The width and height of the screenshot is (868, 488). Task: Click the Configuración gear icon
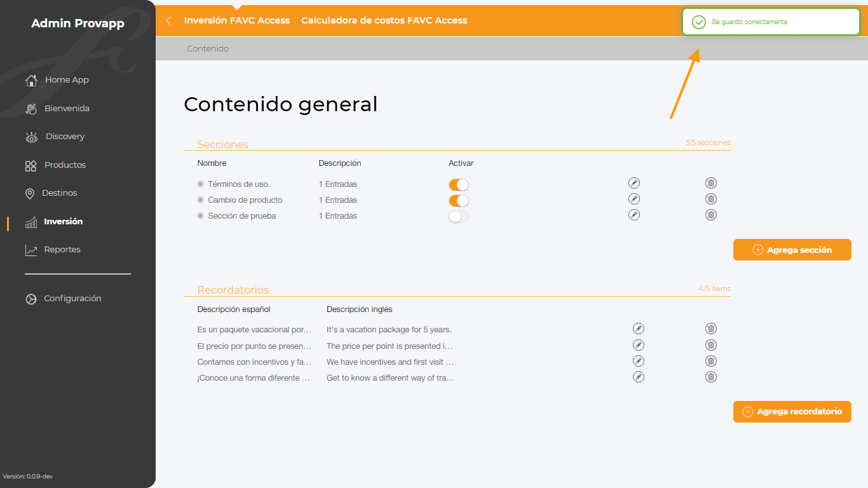31,299
